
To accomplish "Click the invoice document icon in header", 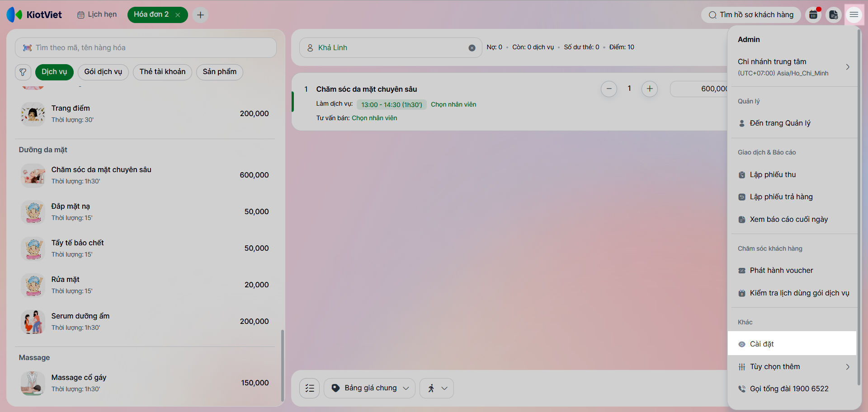I will [834, 15].
